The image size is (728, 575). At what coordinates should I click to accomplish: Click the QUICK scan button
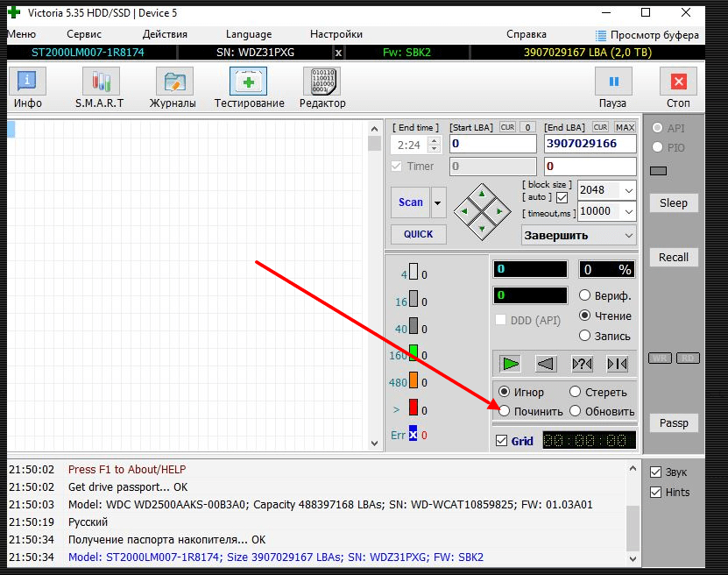(418, 234)
